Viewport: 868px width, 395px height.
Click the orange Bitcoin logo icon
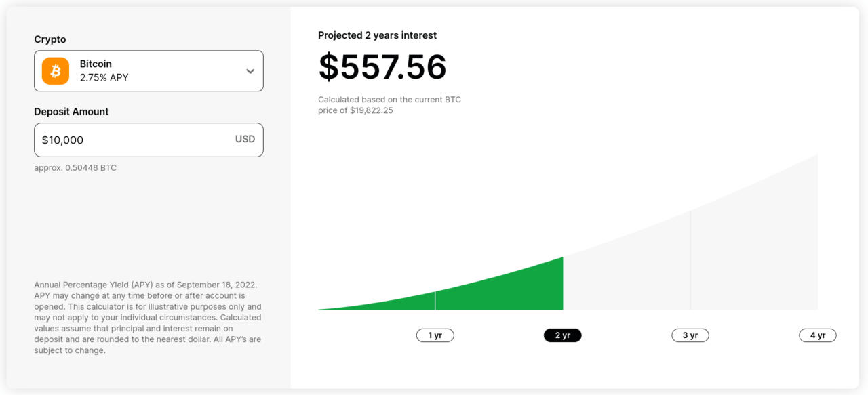tap(56, 71)
